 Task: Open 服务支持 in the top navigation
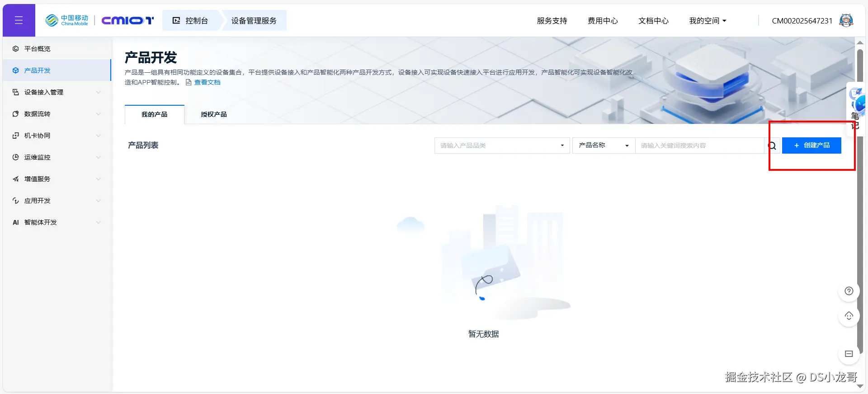coord(552,21)
